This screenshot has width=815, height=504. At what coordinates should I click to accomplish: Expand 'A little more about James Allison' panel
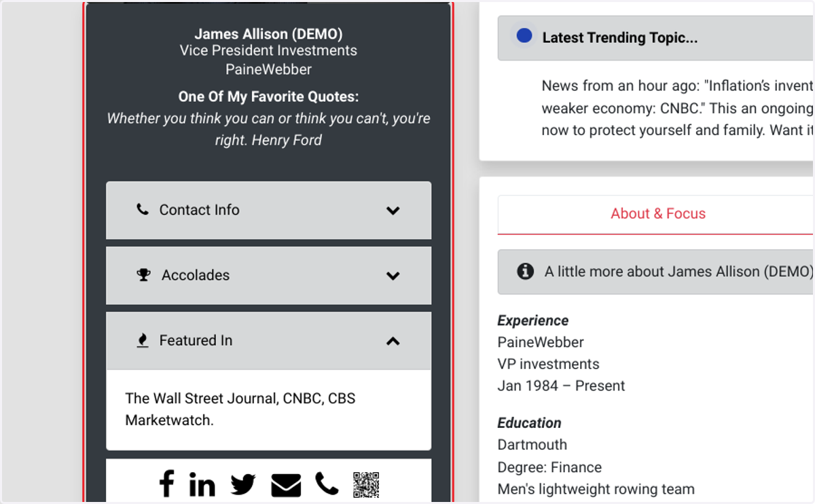coord(656,272)
